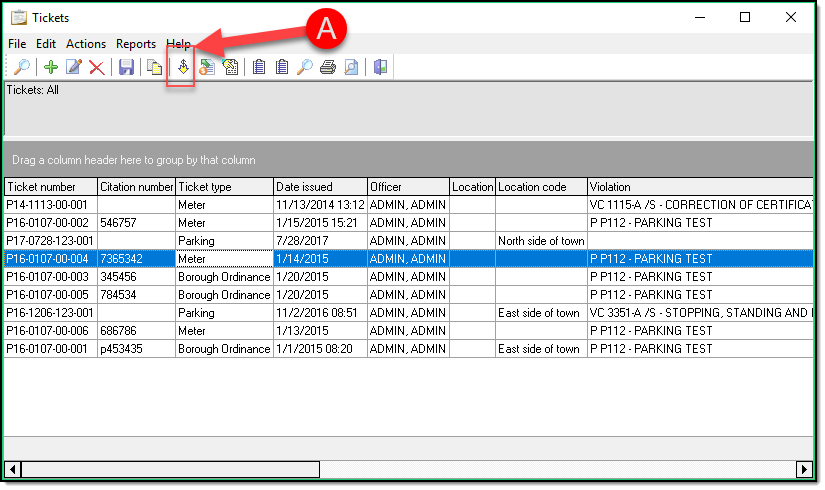Image resolution: width=825 pixels, height=490 pixels.
Task: Click the edit ticket pencil icon
Action: click(73, 67)
